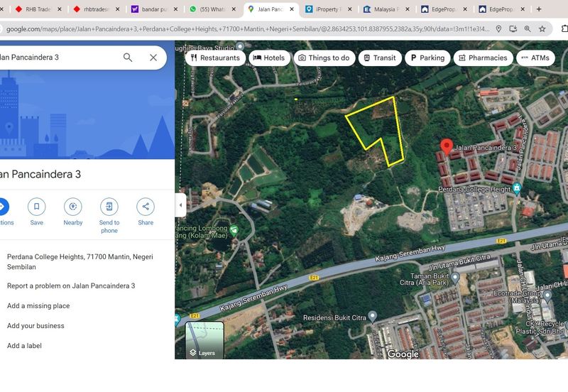Show Transit options on map
568x392 pixels.
coord(380,58)
